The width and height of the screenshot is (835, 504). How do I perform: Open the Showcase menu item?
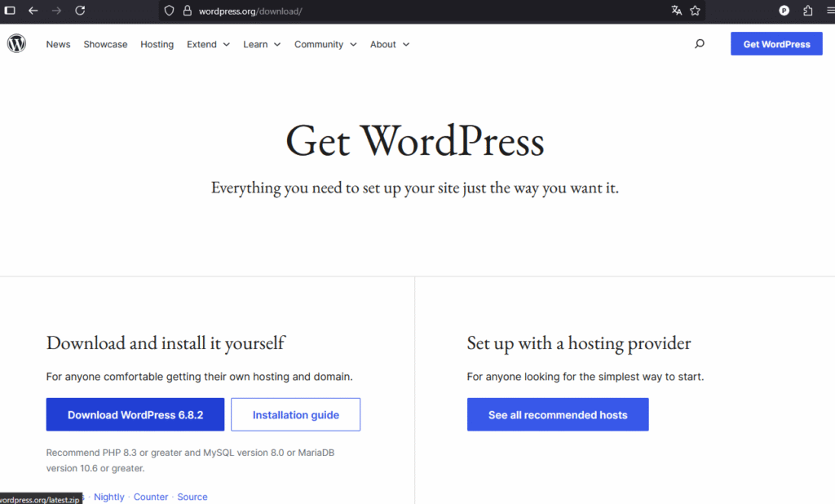(105, 44)
